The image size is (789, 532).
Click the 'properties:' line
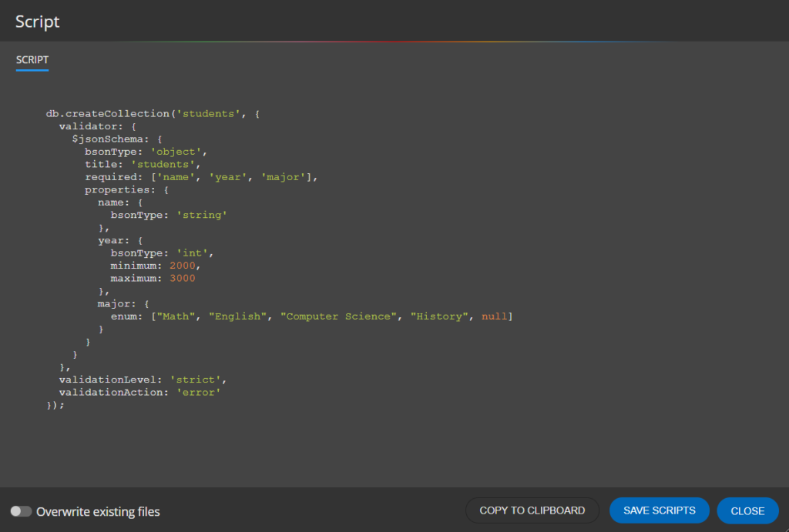point(127,189)
